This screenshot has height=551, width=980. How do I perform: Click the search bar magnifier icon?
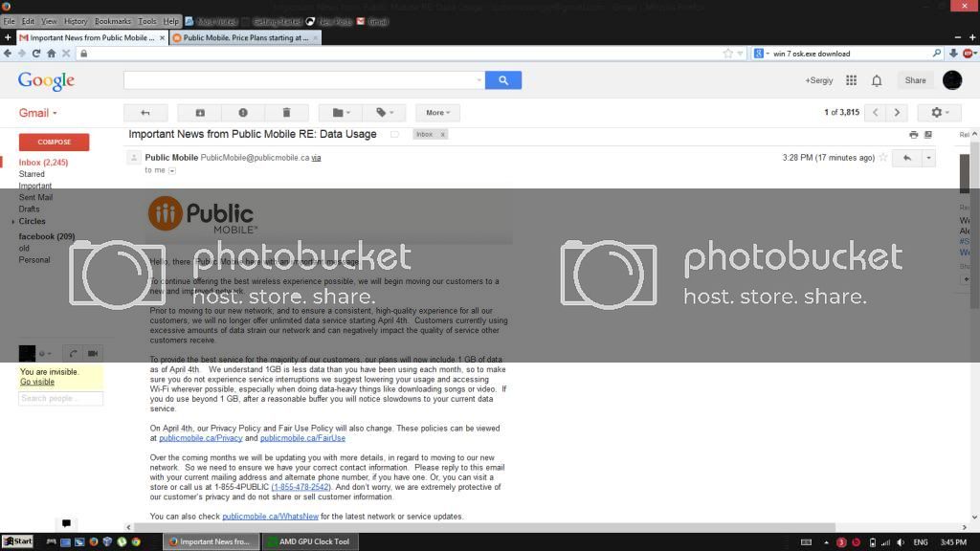(936, 54)
